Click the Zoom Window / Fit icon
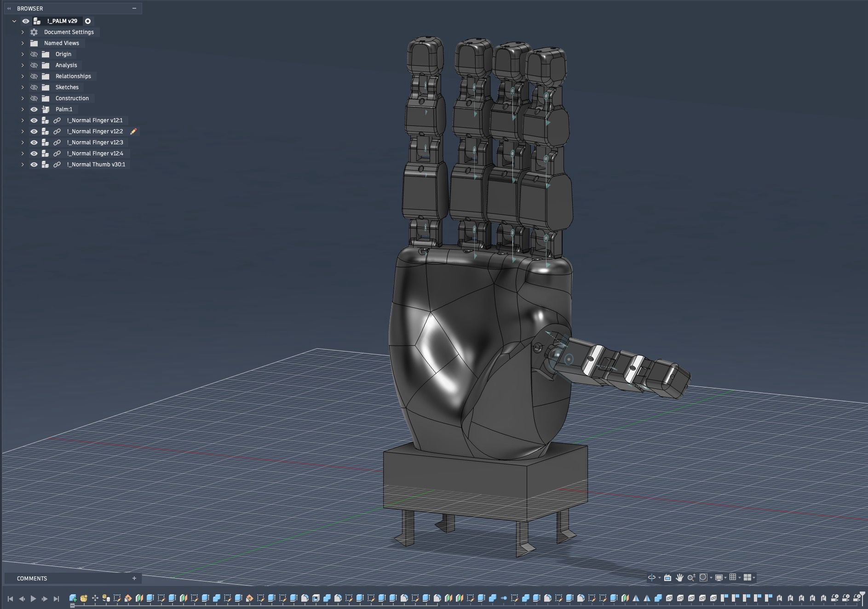The image size is (868, 609). click(x=703, y=577)
